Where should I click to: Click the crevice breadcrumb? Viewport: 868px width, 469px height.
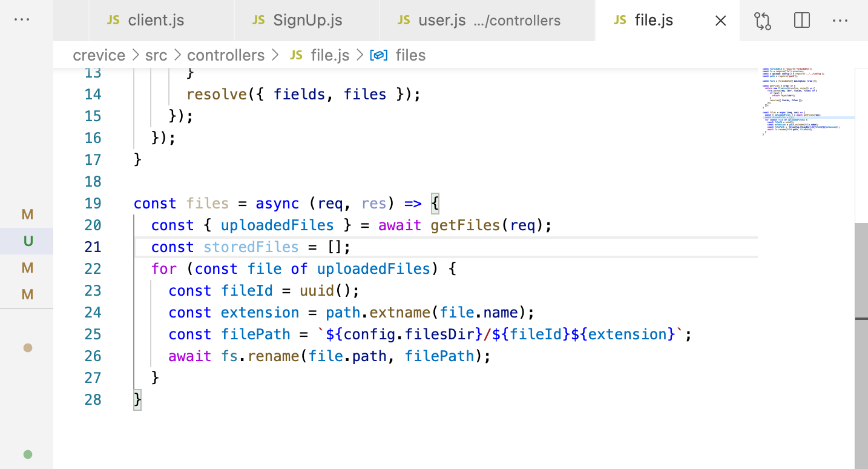(x=99, y=55)
